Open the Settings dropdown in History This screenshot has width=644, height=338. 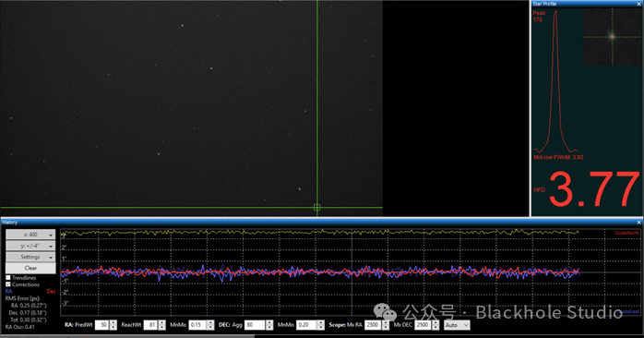point(30,257)
